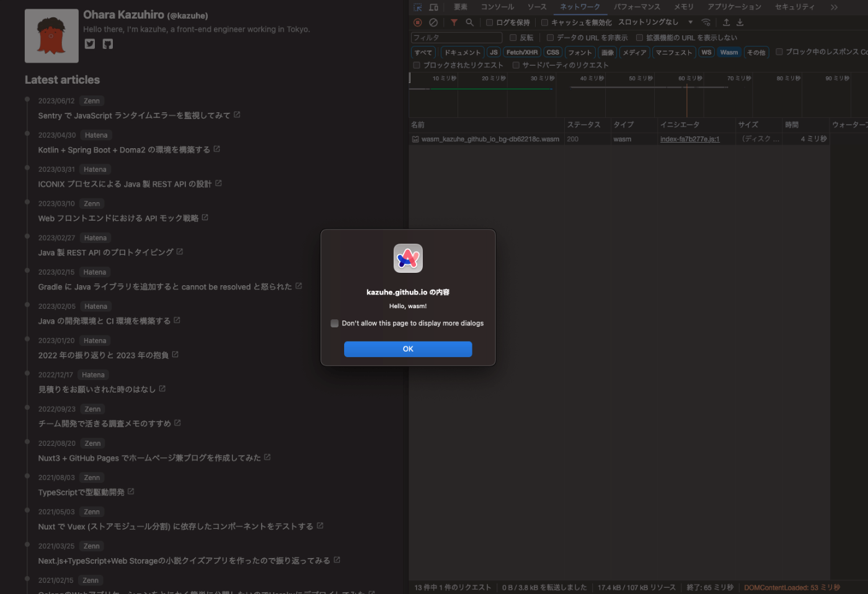Select the ドキュメント filter
868x594 pixels.
click(462, 53)
